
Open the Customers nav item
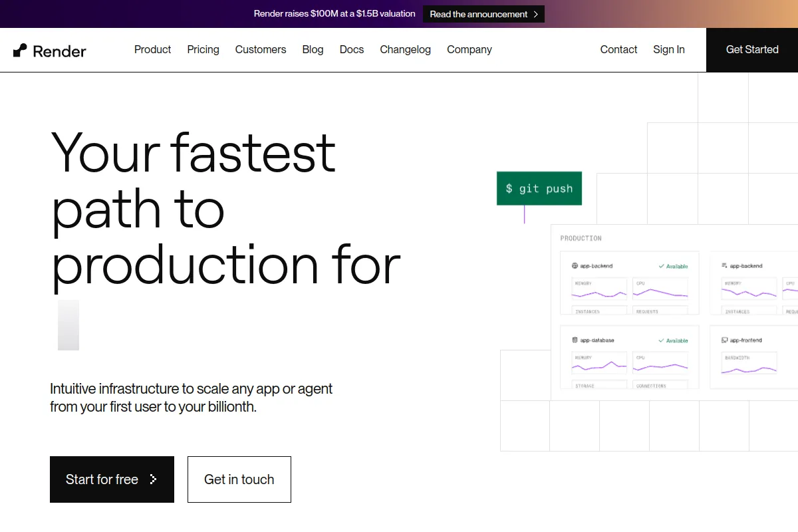click(x=261, y=50)
